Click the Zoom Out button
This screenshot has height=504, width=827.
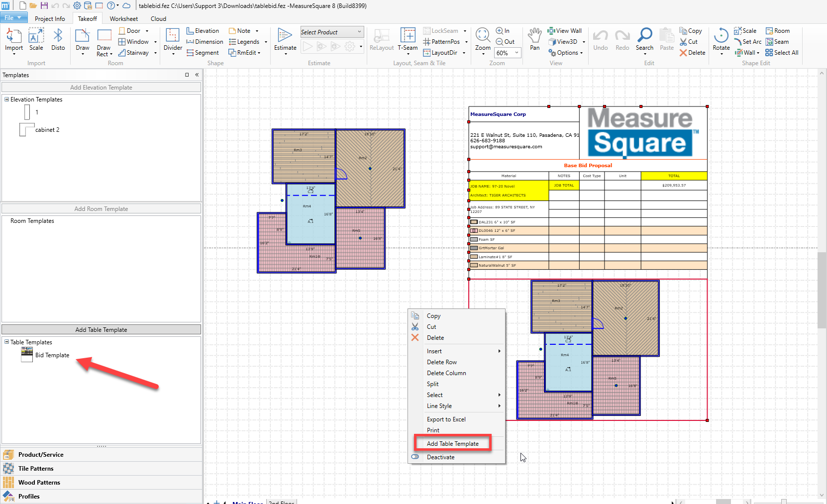pos(505,42)
